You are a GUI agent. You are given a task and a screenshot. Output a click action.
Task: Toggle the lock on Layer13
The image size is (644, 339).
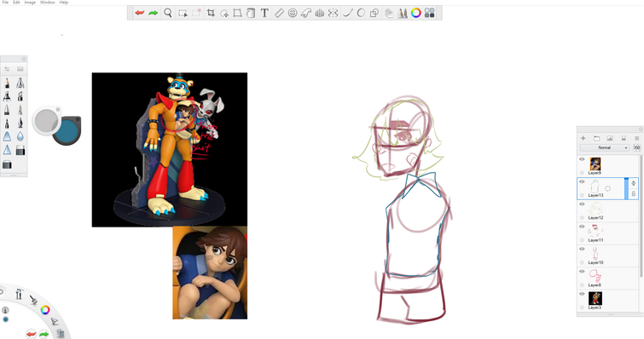[634, 193]
